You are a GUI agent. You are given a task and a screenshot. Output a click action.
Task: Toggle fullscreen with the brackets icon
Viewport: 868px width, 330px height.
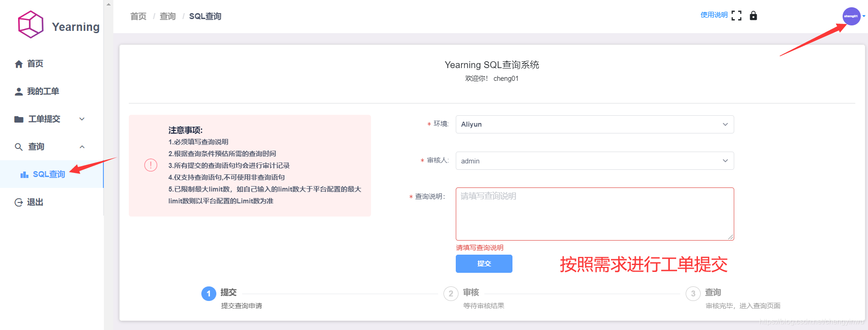click(736, 15)
